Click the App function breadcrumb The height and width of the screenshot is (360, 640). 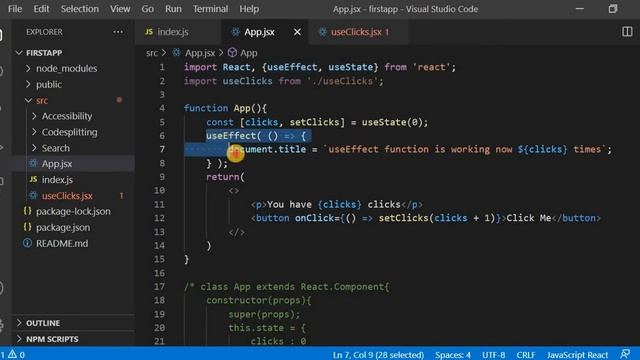point(249,53)
